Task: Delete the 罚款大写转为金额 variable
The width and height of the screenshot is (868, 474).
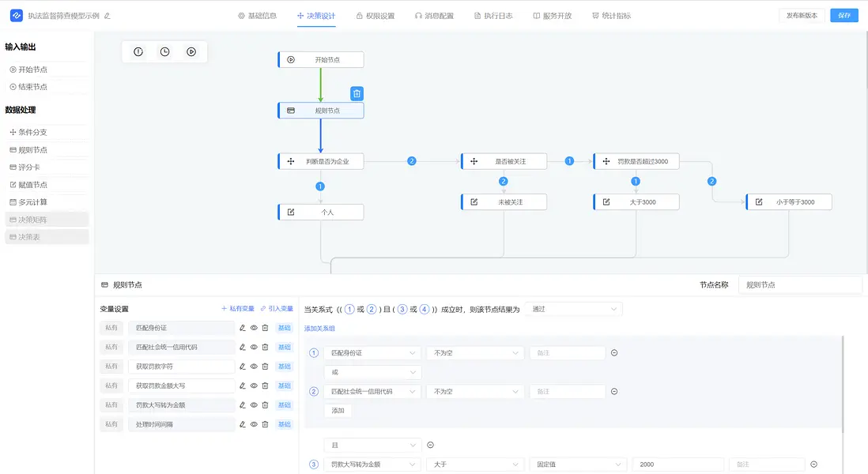Action: [265, 405]
